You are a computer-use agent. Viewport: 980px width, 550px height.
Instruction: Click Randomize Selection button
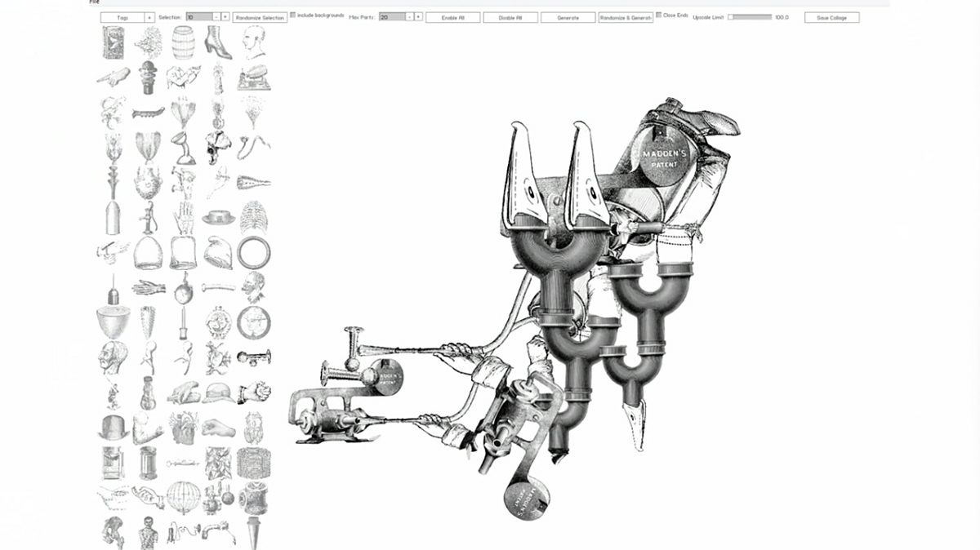click(261, 17)
